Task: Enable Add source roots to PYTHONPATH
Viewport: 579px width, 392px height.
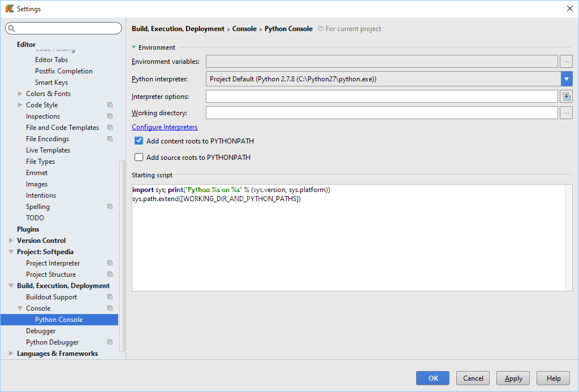Action: pyautogui.click(x=139, y=157)
